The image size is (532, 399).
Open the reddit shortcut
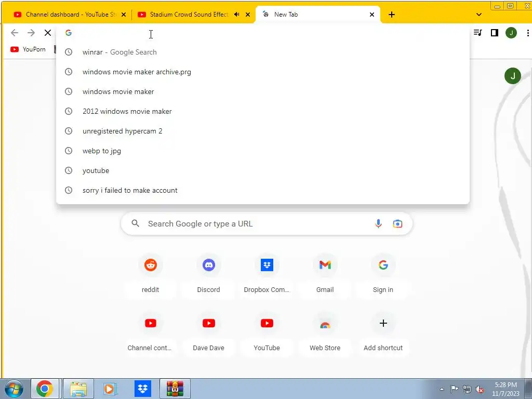pyautogui.click(x=150, y=274)
